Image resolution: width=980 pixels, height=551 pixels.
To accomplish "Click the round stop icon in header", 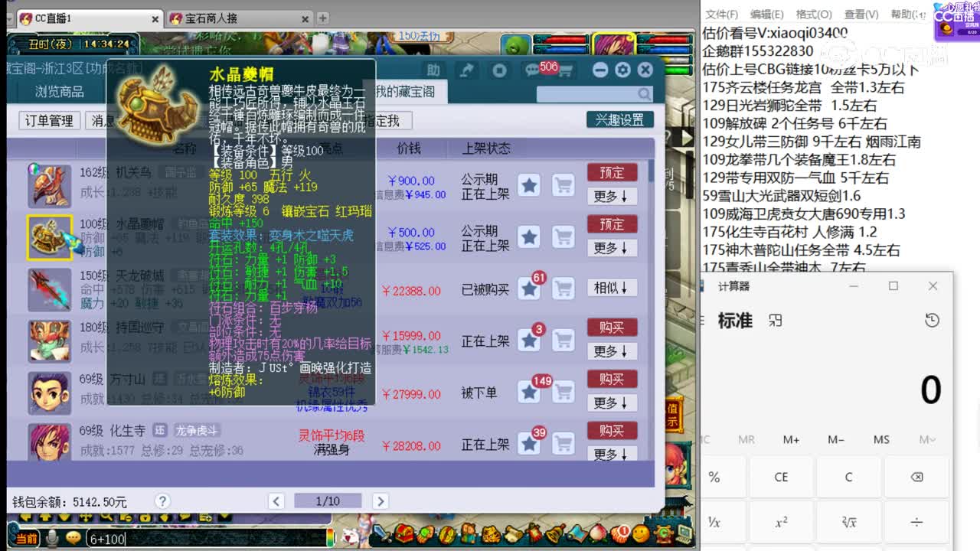I will (499, 70).
